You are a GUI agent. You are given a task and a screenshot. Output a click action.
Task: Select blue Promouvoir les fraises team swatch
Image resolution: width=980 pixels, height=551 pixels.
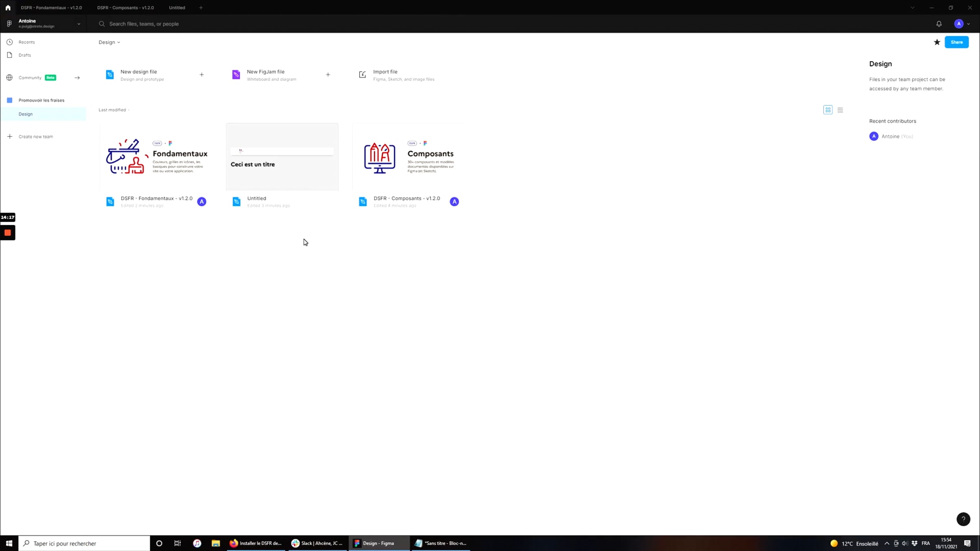(10, 100)
